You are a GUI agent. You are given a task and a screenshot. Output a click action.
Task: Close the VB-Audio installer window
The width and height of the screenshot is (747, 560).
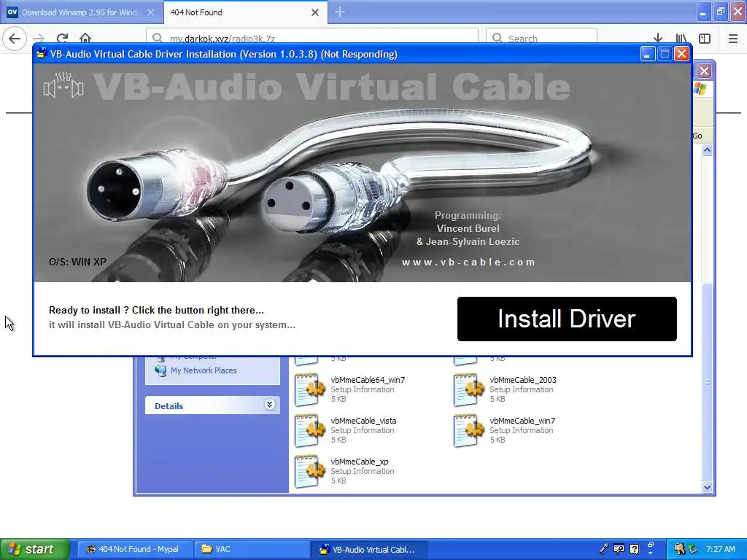click(x=682, y=54)
